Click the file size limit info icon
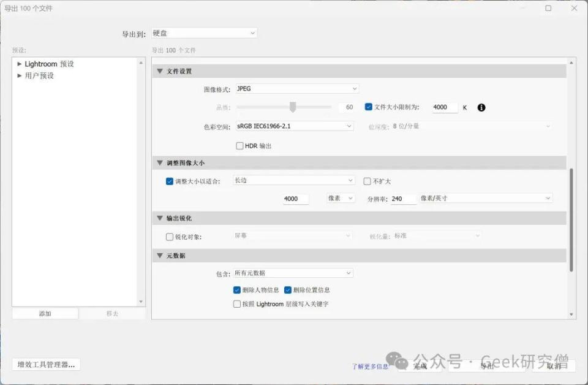 (481, 108)
